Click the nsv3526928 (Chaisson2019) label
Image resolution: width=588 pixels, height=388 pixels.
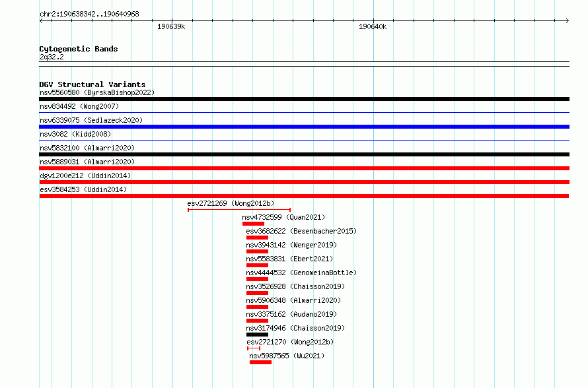pyautogui.click(x=295, y=286)
